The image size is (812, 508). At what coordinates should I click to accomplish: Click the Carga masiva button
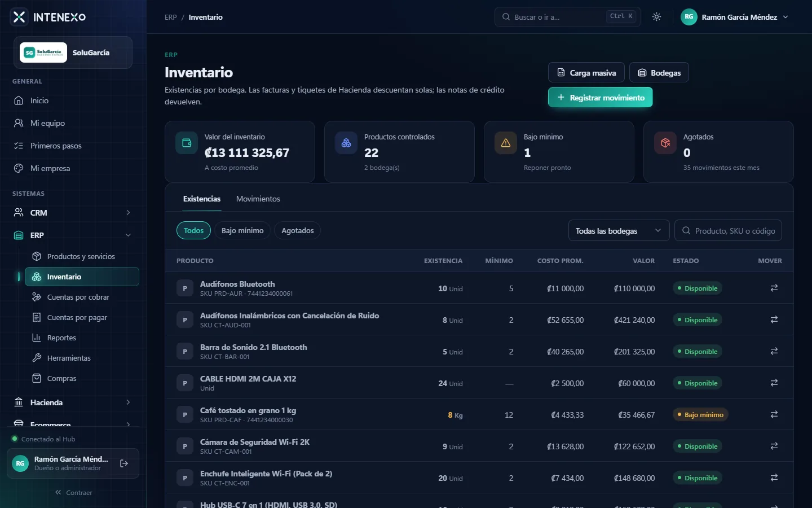click(586, 72)
